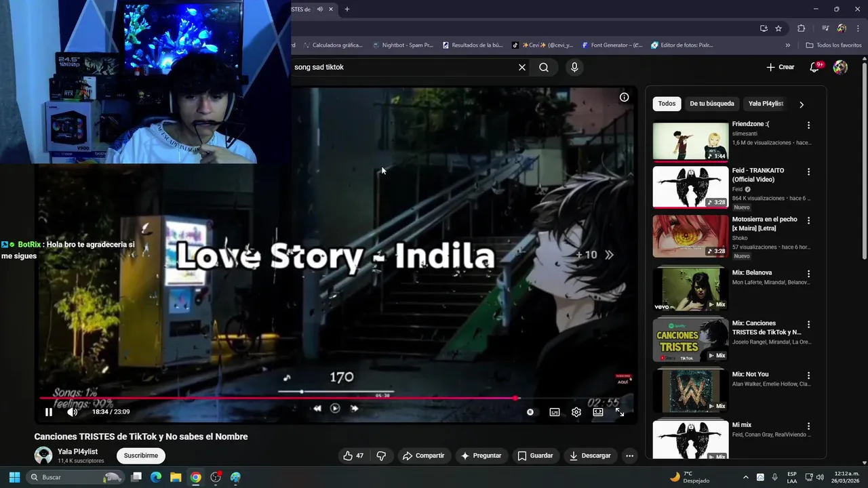Close the current YouTube tab
Viewport: 868px width, 488px height.
click(331, 9)
